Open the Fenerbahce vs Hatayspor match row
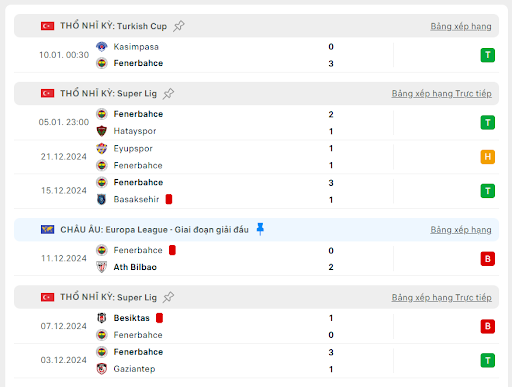The height and width of the screenshot is (387, 512). [x=256, y=123]
